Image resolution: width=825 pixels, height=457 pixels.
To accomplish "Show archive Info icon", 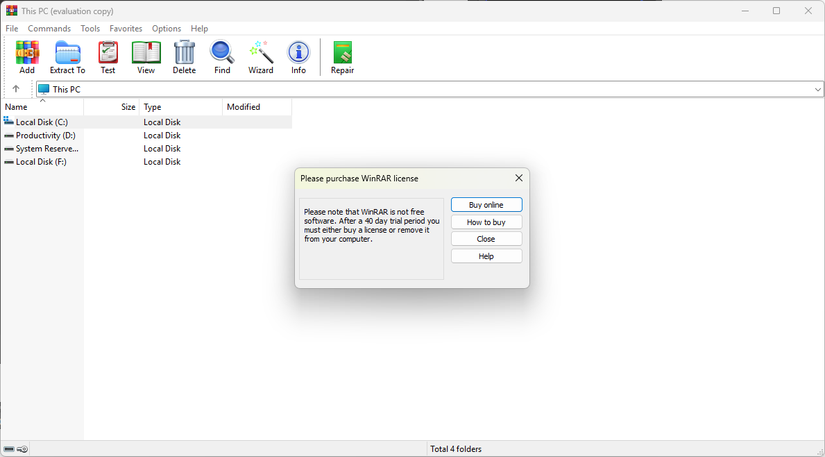I will [x=298, y=53].
